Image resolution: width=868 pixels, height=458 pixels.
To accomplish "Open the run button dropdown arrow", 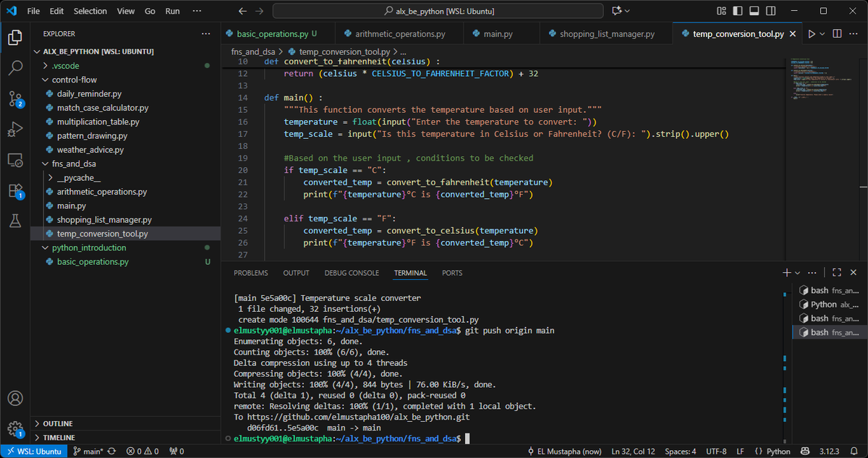I will (x=823, y=34).
